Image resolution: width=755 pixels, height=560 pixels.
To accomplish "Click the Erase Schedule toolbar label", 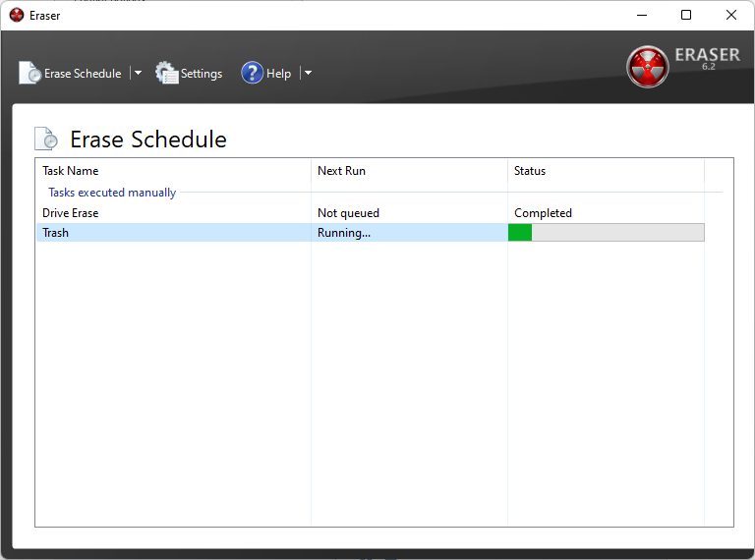I will 83,74.
